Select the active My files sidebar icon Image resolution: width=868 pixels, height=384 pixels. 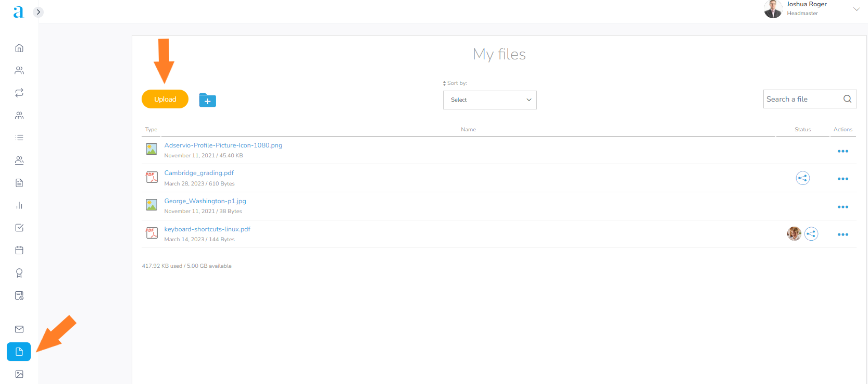(19, 352)
